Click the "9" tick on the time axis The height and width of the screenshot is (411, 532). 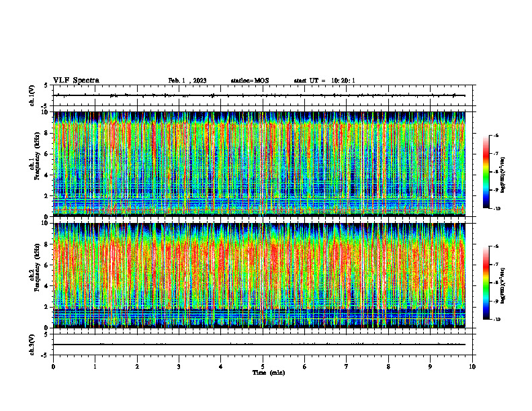[x=430, y=367]
